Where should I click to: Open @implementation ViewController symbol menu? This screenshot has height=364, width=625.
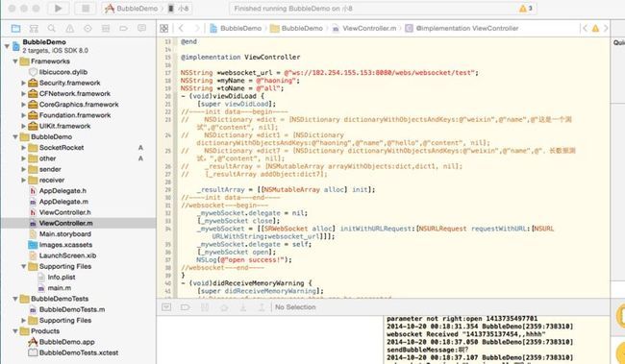point(462,28)
